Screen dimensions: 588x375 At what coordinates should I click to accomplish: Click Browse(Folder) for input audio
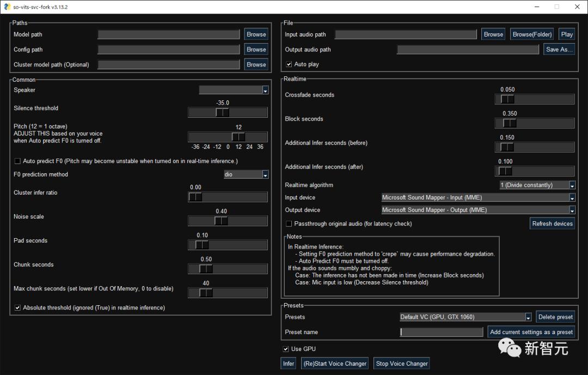(x=532, y=34)
